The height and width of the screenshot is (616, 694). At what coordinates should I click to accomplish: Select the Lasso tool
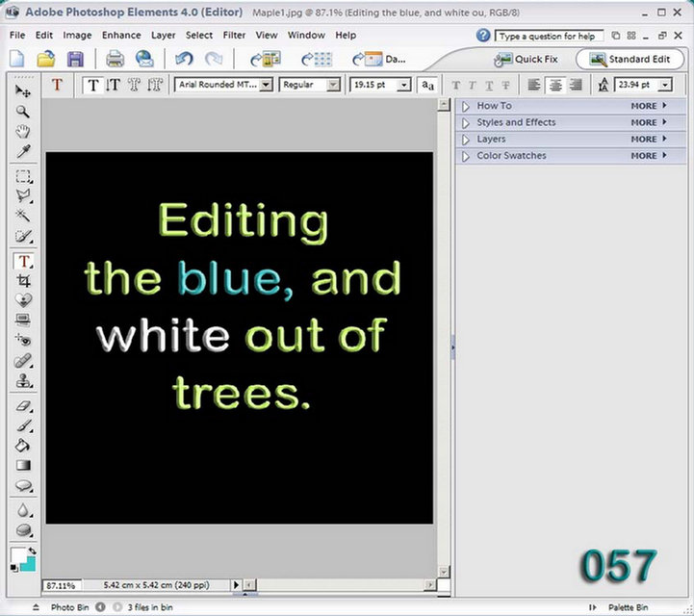23,196
